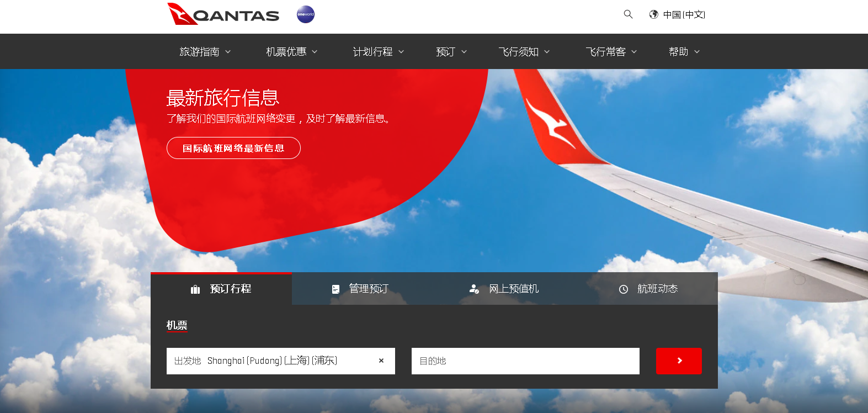Open the 帮助 menu
Image resolution: width=868 pixels, height=413 pixels.
click(684, 52)
